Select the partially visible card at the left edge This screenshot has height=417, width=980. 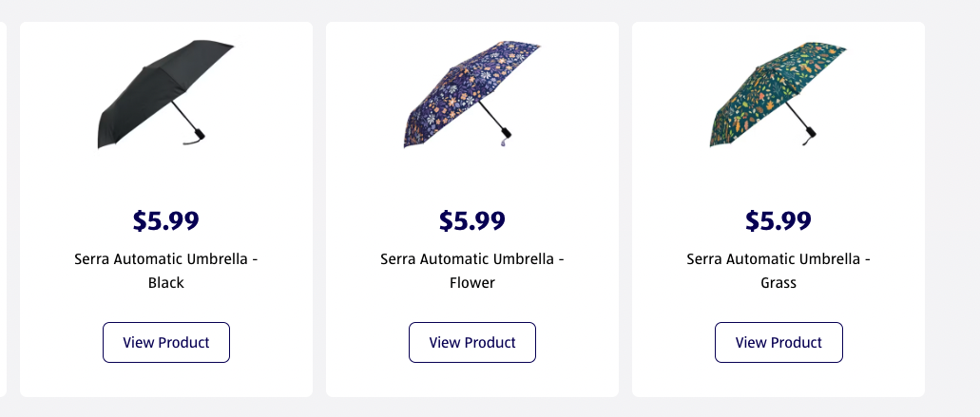click(x=3, y=209)
